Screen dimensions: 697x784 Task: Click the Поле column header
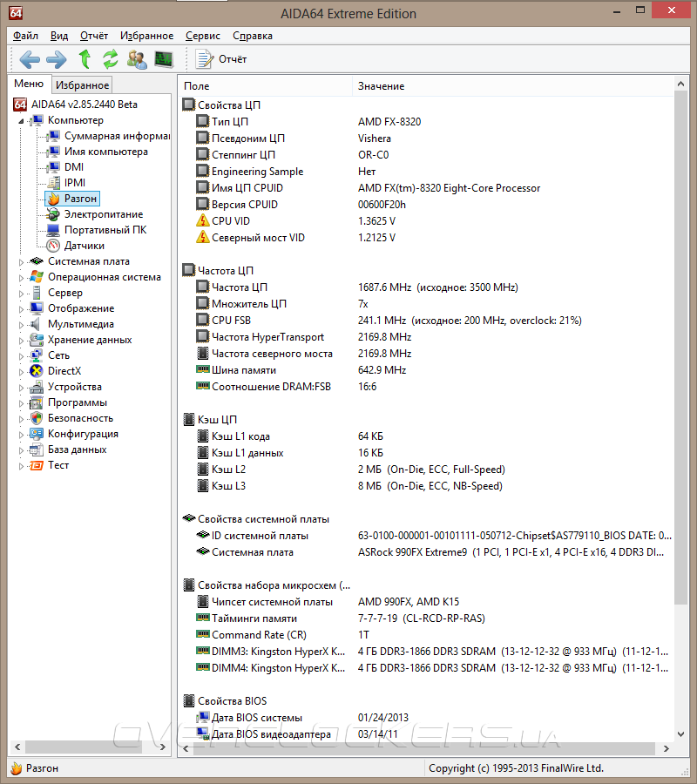coord(265,86)
